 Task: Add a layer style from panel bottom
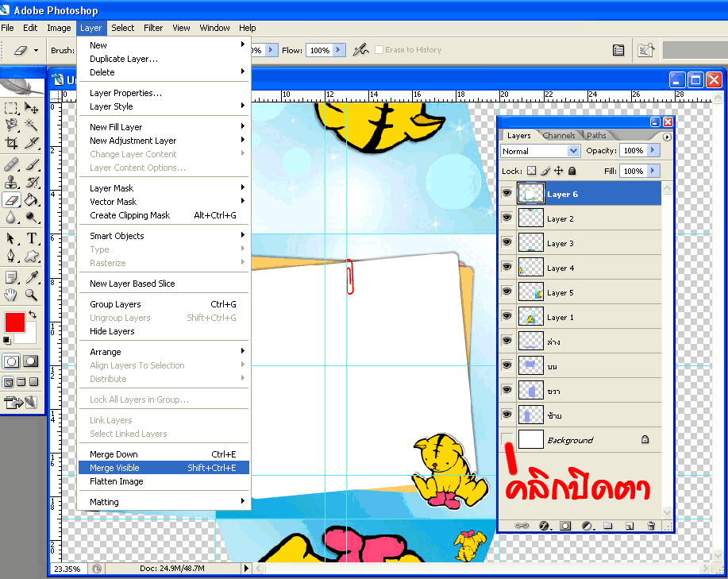[x=544, y=526]
